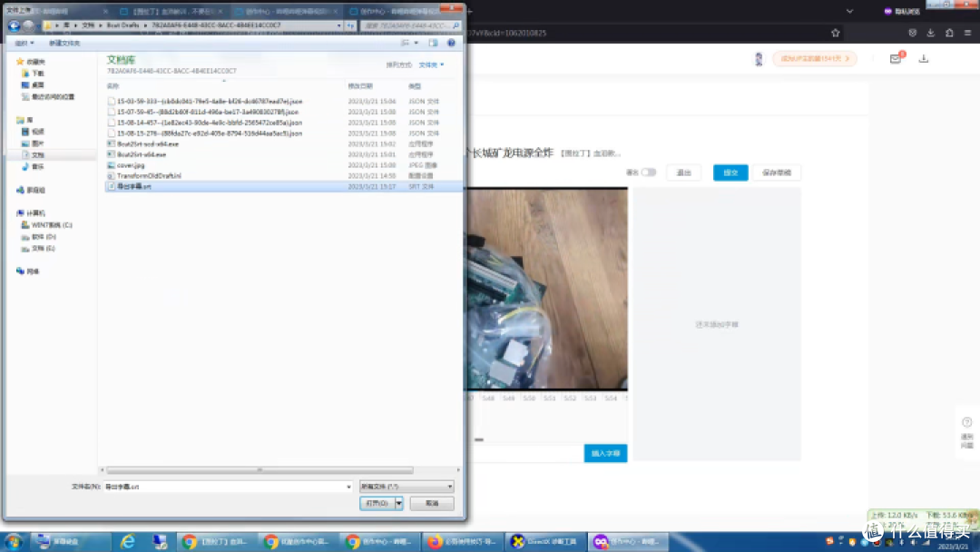Click the 取消 button in the dialog
The height and width of the screenshot is (552, 980).
(432, 503)
